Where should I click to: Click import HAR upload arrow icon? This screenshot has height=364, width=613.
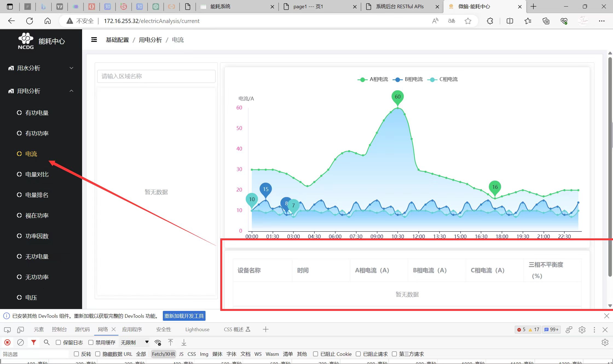[170, 342]
